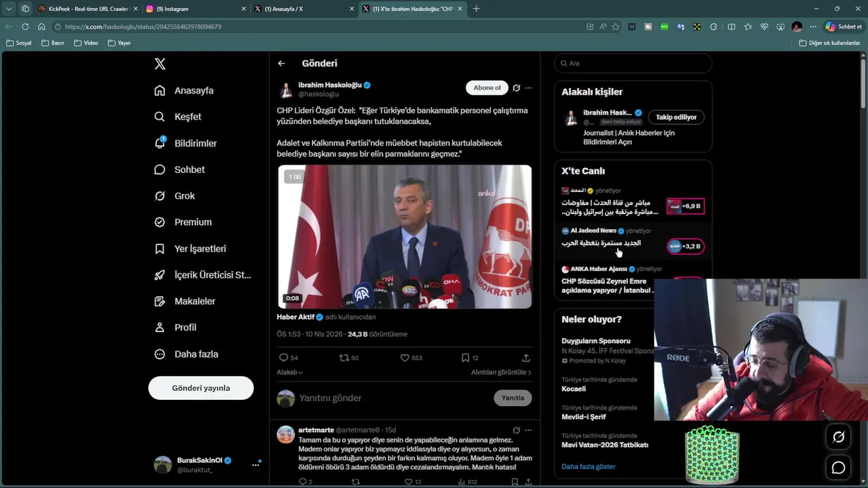Open Basın bookmarks folder

(53, 43)
